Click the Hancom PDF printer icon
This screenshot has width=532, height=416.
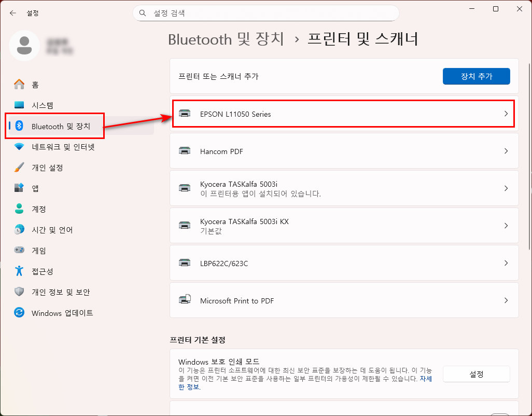click(x=185, y=151)
